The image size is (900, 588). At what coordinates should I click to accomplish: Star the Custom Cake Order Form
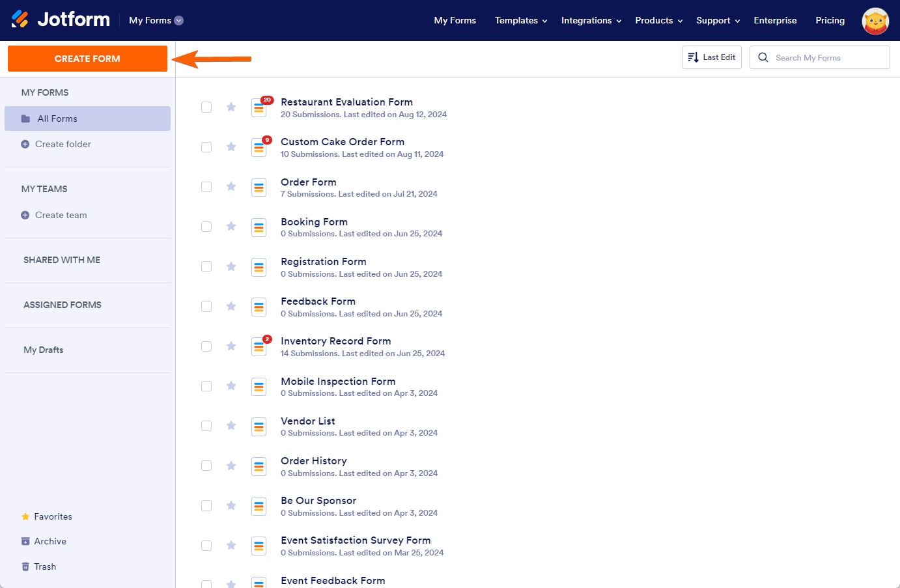point(231,147)
